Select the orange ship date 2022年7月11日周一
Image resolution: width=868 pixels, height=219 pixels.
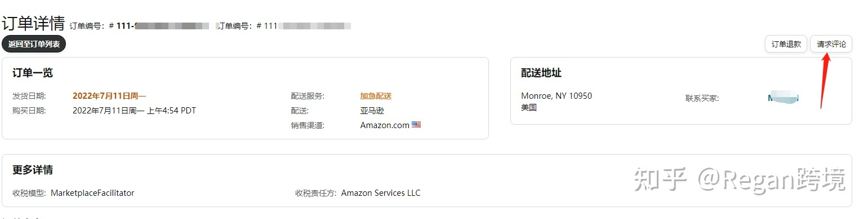point(109,96)
